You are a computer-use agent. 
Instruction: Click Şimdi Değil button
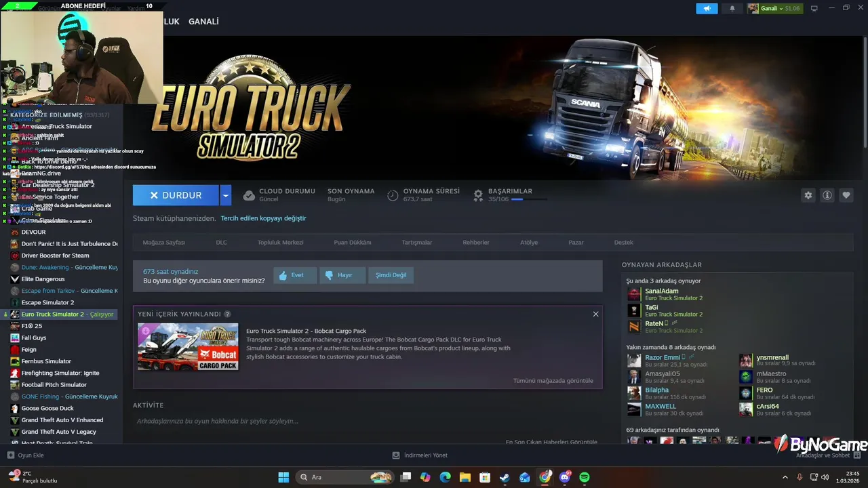point(391,275)
